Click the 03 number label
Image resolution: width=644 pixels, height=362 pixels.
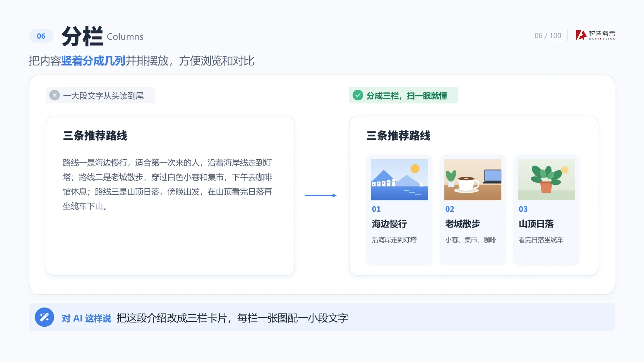[523, 209]
